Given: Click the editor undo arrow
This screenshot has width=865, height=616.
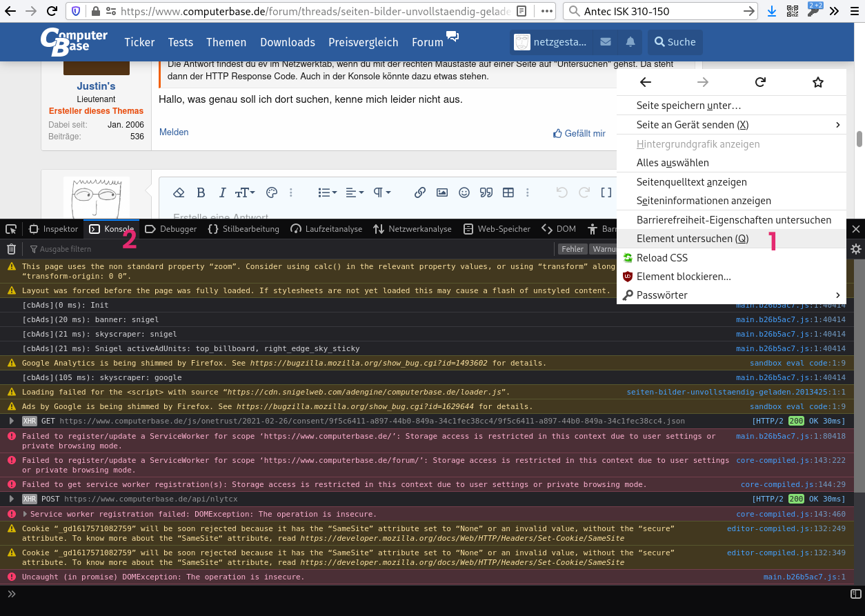Looking at the screenshot, I should pos(562,192).
